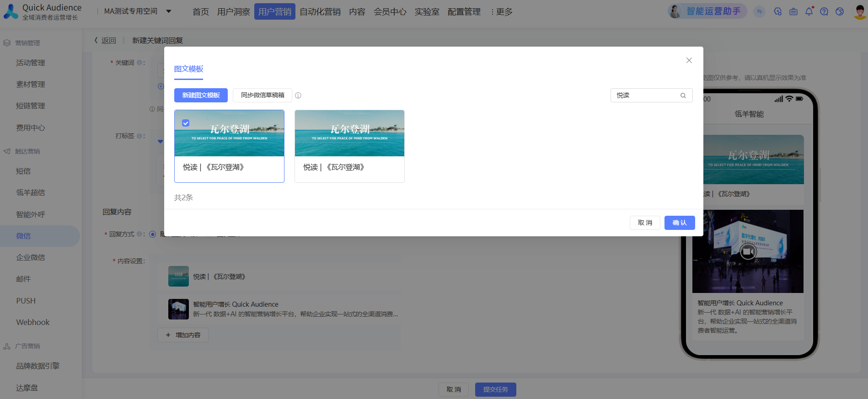This screenshot has height=399, width=868.
Task: Open 品牌数据引擎 in sidebar
Action: click(x=38, y=366)
